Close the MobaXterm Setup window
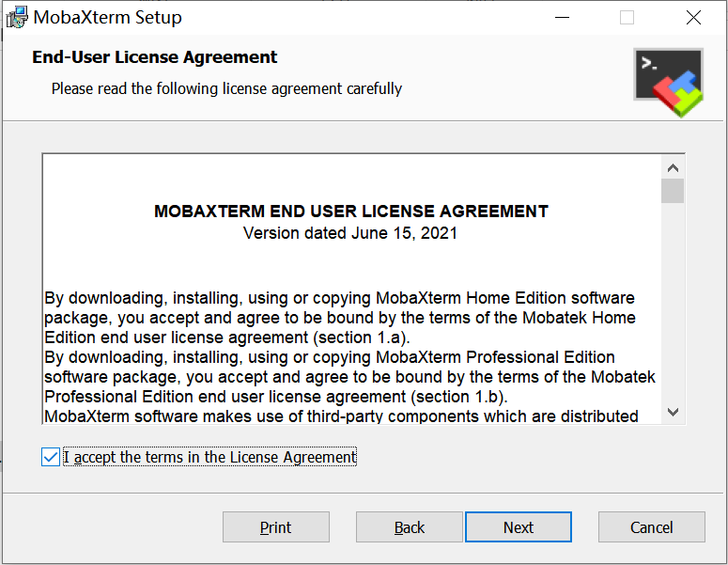Image resolution: width=728 pixels, height=565 pixels. (x=693, y=18)
